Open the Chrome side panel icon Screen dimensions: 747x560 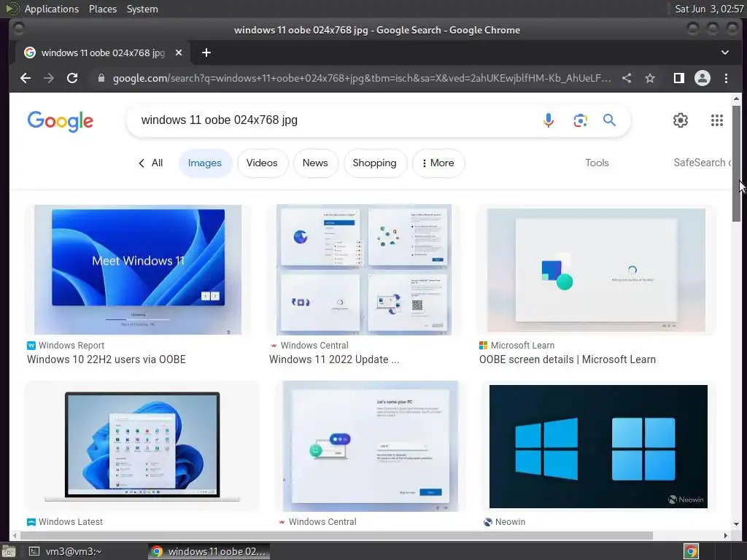[x=679, y=78]
